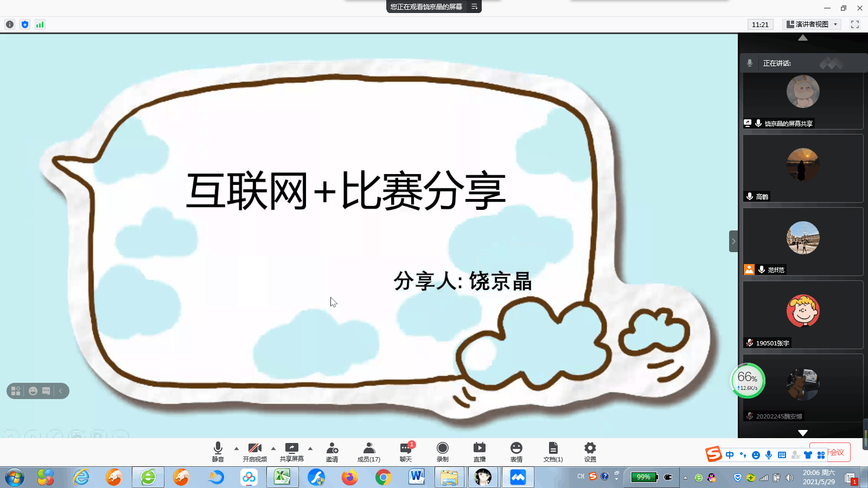This screenshot has width=868, height=488.
Task: Select 高鹤's participant video thumbnail
Action: tap(803, 168)
